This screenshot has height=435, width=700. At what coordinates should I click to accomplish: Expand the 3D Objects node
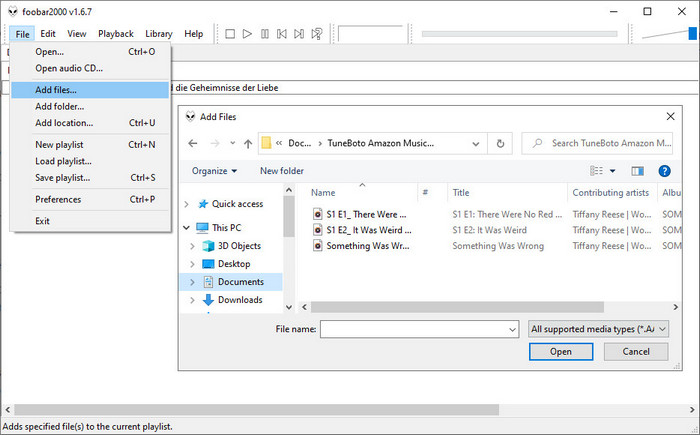(192, 246)
